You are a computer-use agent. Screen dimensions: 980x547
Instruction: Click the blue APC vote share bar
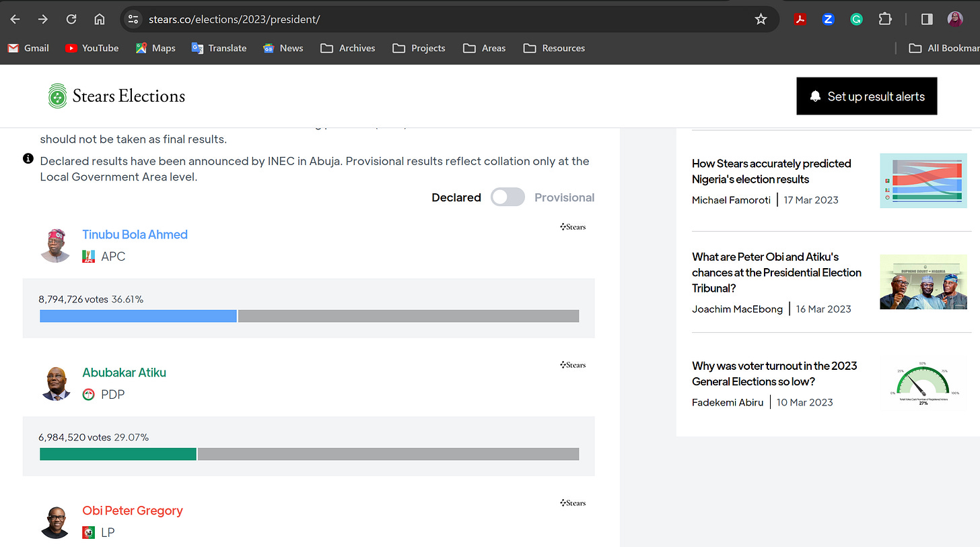coord(138,316)
